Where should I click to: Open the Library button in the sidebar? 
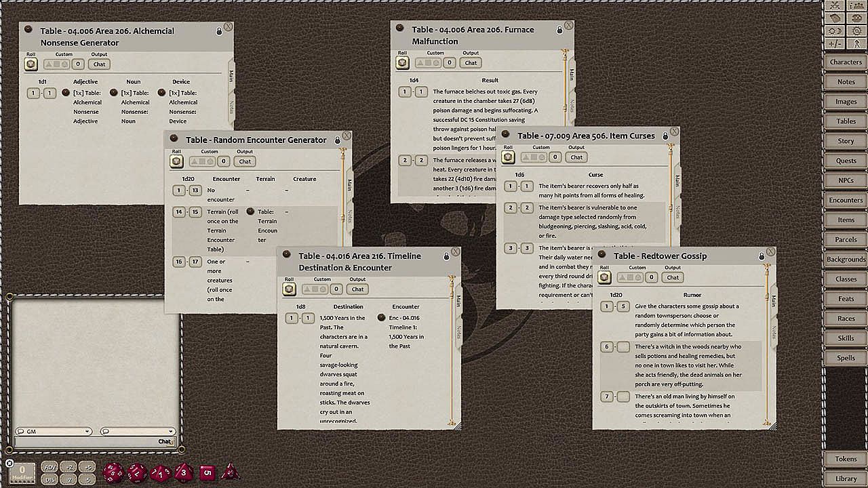tap(846, 479)
